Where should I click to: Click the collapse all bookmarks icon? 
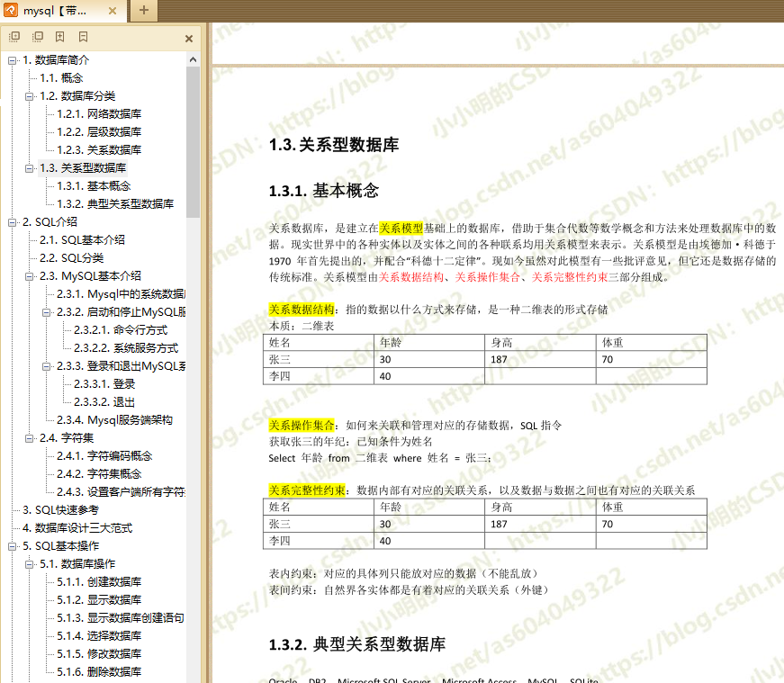tap(38, 37)
